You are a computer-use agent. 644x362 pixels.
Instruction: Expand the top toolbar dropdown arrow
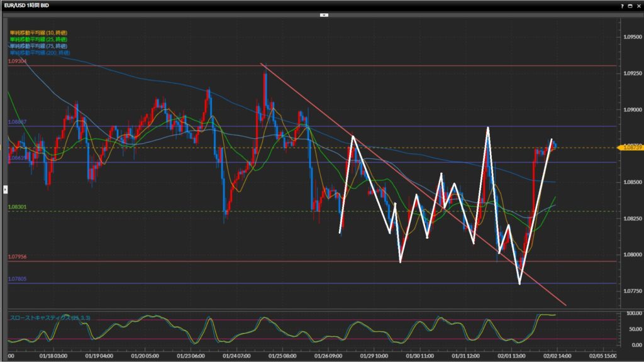click(324, 14)
